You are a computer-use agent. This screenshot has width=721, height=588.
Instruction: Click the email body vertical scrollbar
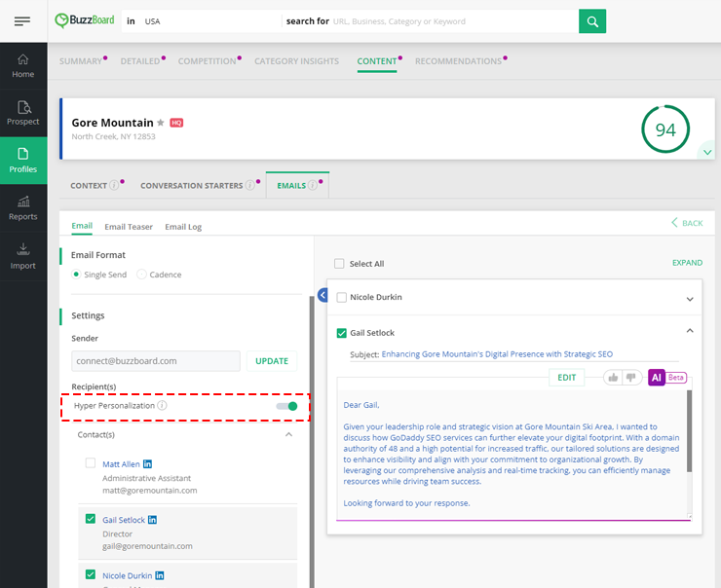tap(689, 431)
